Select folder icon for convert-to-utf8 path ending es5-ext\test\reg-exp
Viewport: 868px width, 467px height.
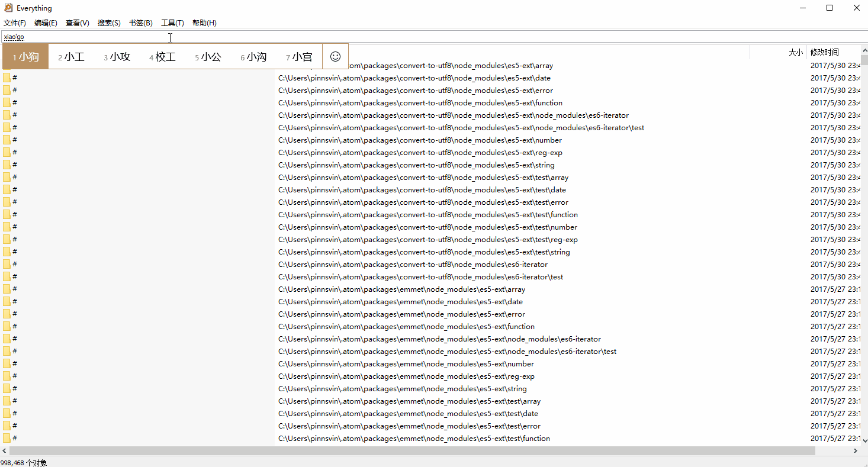7,240
